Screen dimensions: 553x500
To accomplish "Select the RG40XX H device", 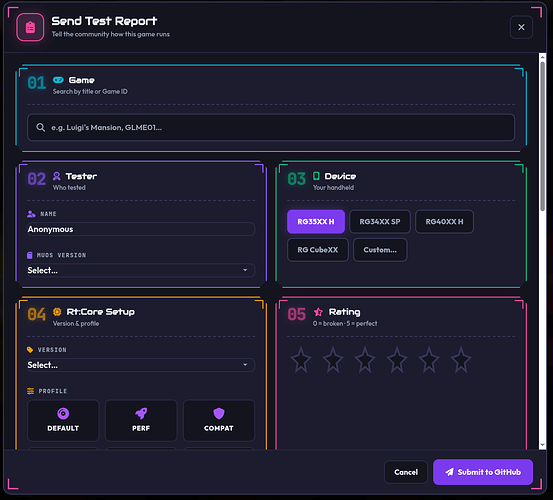I will [x=444, y=221].
